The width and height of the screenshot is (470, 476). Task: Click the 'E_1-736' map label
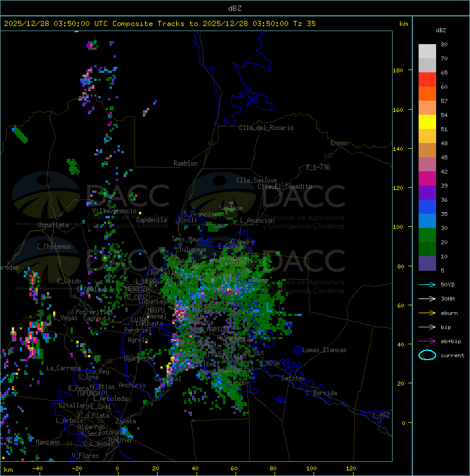[x=318, y=167]
